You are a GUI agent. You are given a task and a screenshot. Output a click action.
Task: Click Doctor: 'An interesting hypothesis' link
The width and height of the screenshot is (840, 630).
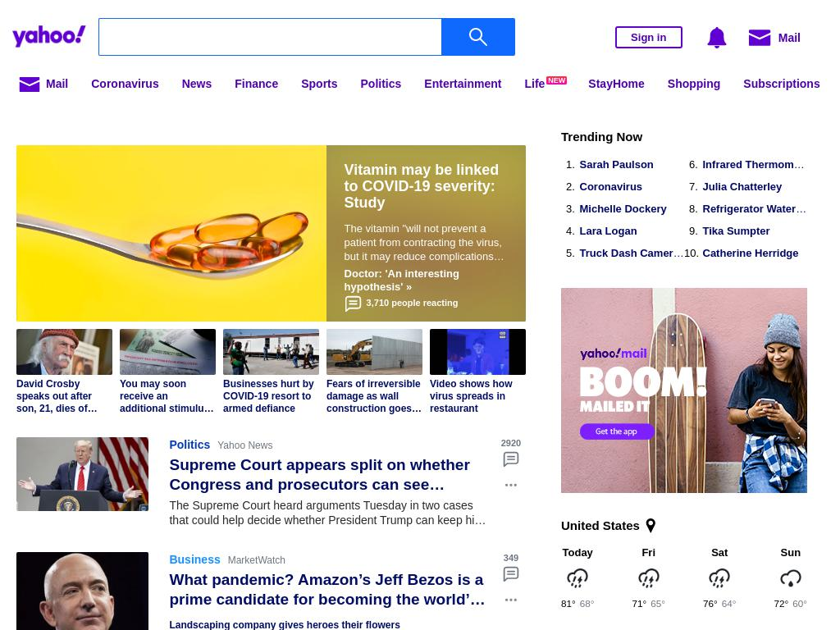click(x=401, y=281)
